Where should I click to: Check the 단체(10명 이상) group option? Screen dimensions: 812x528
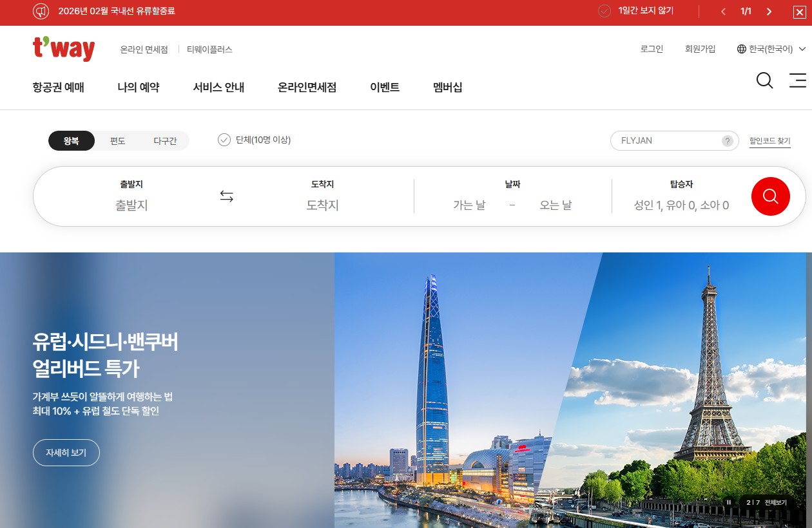pyautogui.click(x=224, y=140)
